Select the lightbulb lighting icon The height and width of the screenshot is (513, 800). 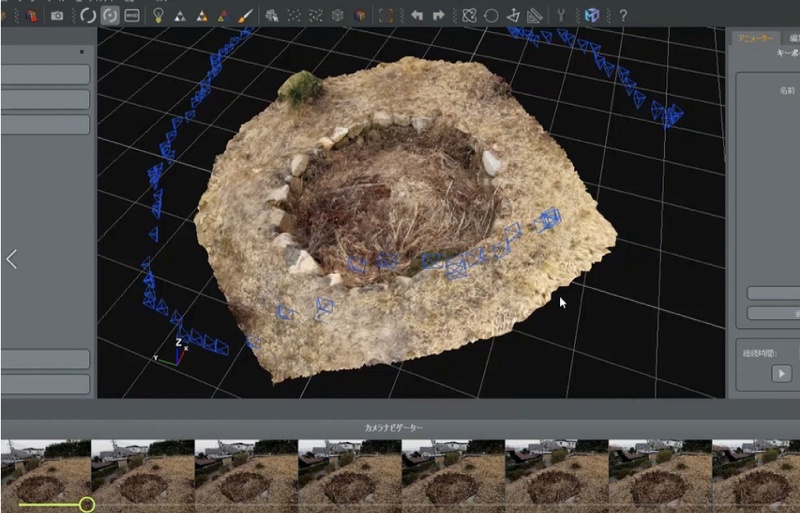158,15
